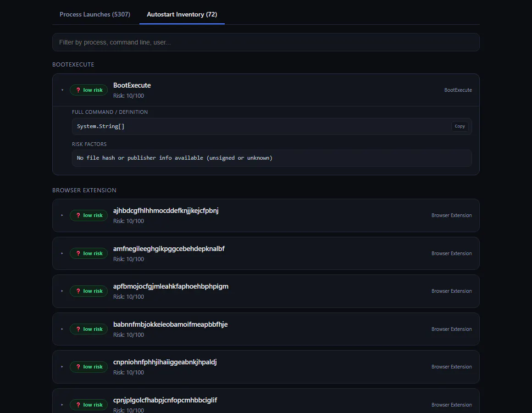
Task: Expand the babnnfmbjokkeieobamoifmeapbbfhje entry
Action: (62, 329)
